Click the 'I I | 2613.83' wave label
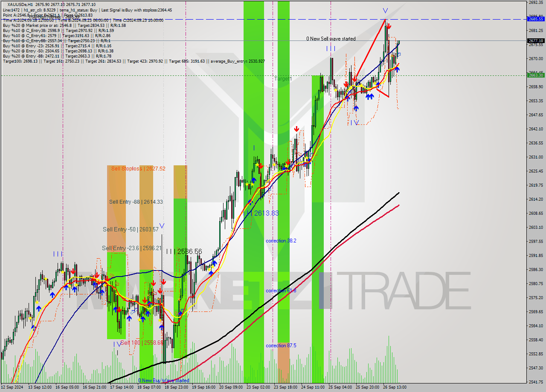 pyautogui.click(x=263, y=213)
